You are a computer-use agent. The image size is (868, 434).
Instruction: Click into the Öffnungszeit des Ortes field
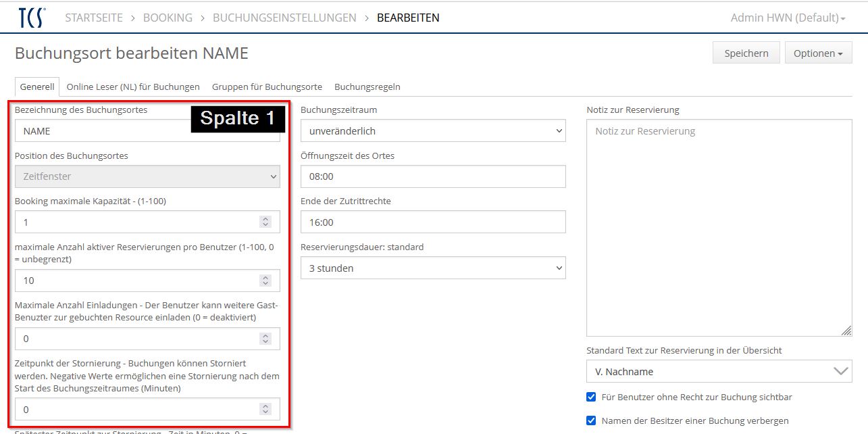(x=432, y=176)
